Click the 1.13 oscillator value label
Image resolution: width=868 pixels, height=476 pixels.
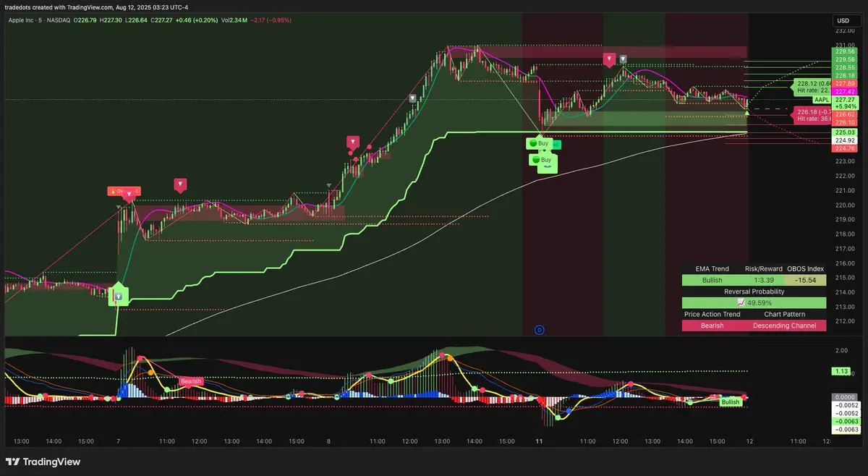click(842, 371)
